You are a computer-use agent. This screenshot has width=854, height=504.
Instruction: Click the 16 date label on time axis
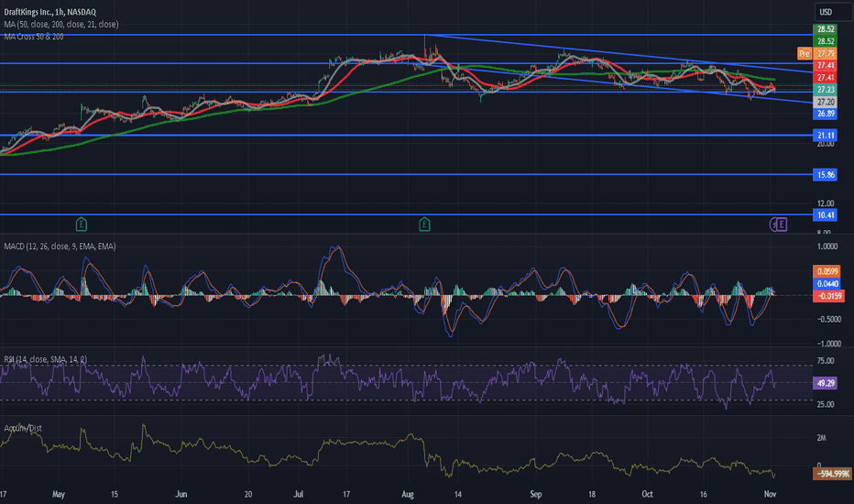tap(703, 494)
